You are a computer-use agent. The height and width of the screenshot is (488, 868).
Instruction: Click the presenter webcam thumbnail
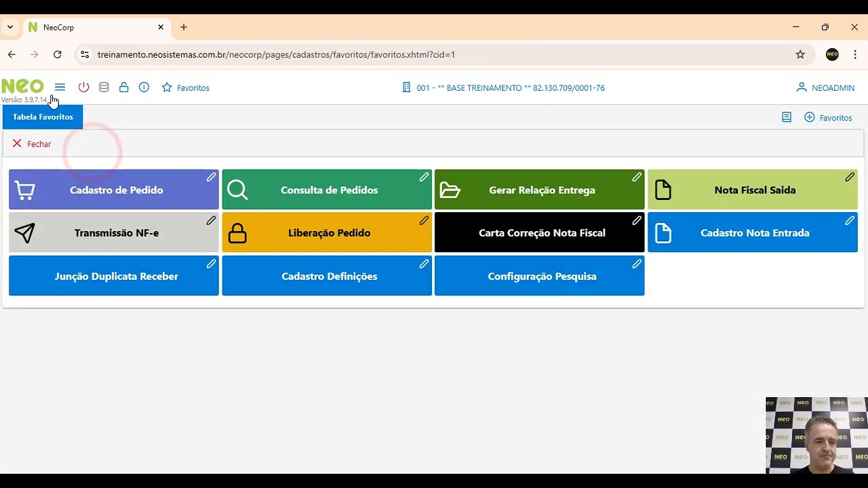816,435
